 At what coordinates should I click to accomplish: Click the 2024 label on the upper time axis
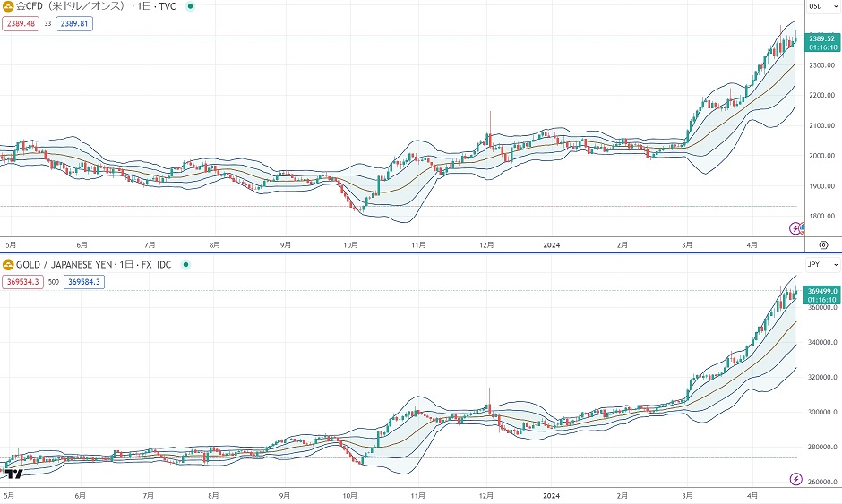click(x=553, y=243)
